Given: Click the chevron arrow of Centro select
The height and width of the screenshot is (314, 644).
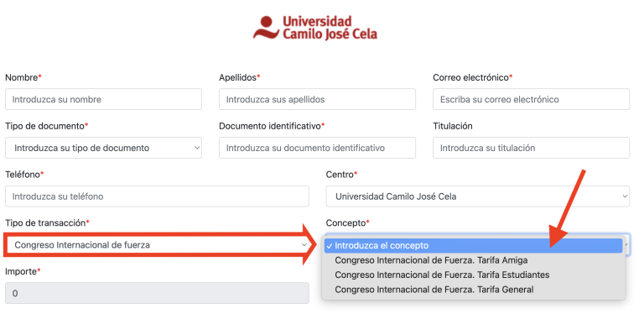Looking at the screenshot, I should [625, 196].
